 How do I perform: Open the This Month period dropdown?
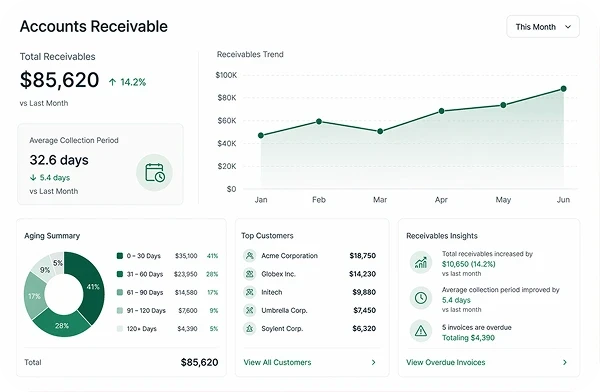pos(543,27)
